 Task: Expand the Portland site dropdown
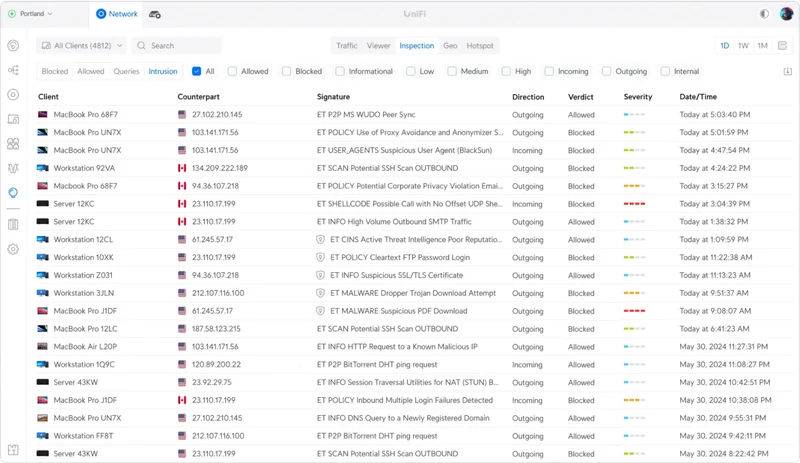30,14
